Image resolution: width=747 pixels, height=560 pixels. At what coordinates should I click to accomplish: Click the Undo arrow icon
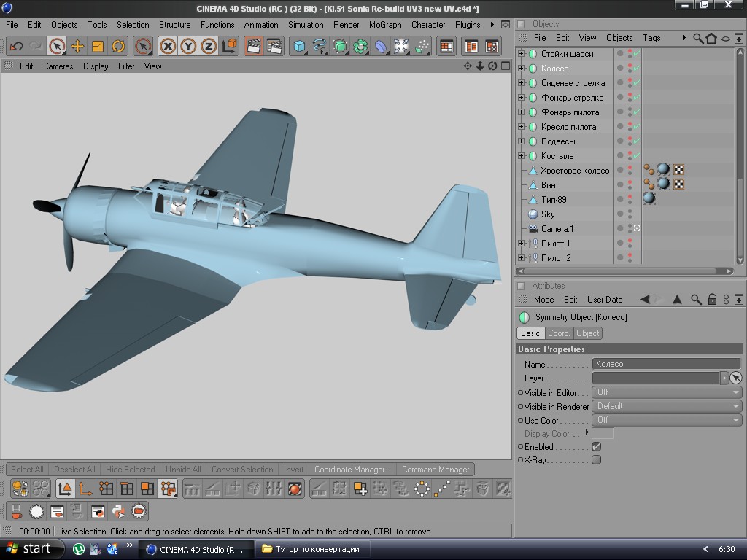pos(16,47)
